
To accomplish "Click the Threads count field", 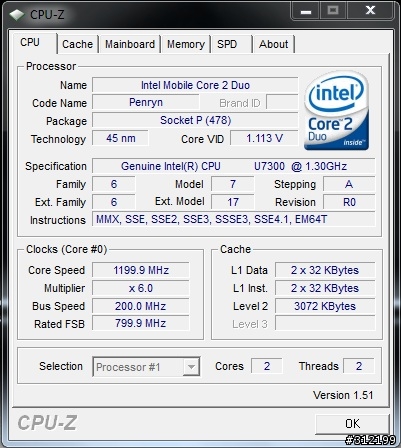I will (359, 366).
